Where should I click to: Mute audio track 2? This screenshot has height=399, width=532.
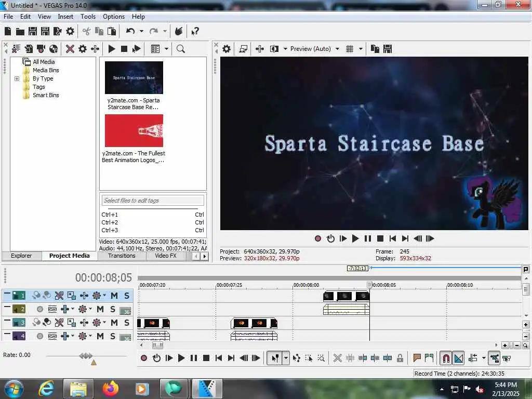(x=100, y=309)
